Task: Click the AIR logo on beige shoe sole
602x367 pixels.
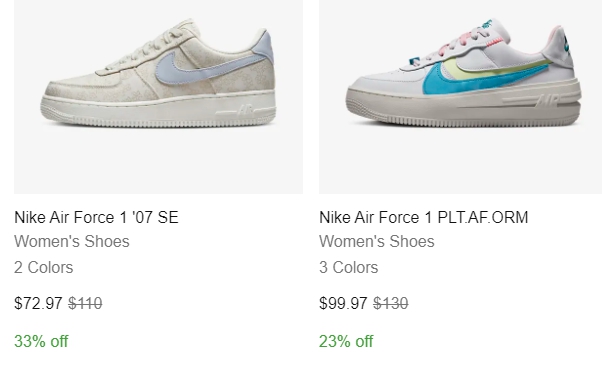Action: point(246,110)
